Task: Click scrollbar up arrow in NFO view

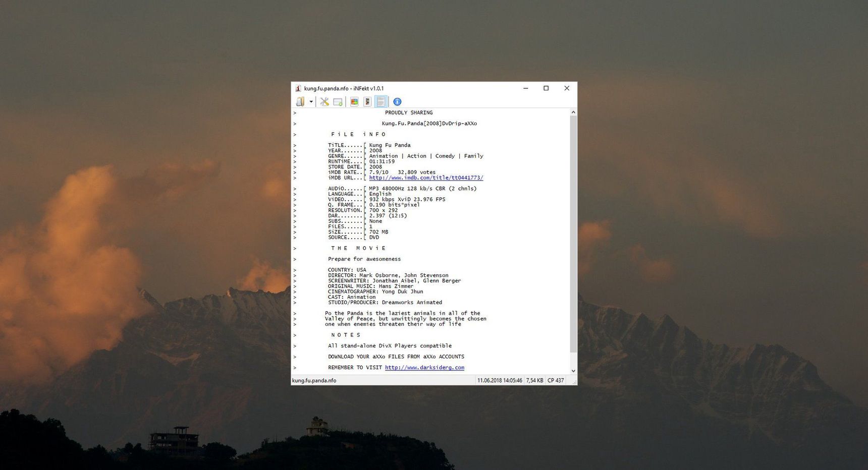Action: pos(573,112)
